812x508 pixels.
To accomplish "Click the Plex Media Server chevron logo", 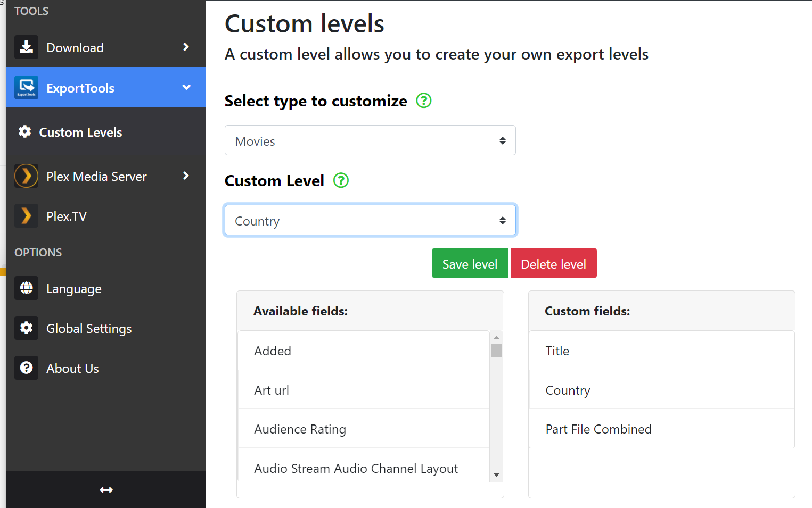I will coord(26,176).
